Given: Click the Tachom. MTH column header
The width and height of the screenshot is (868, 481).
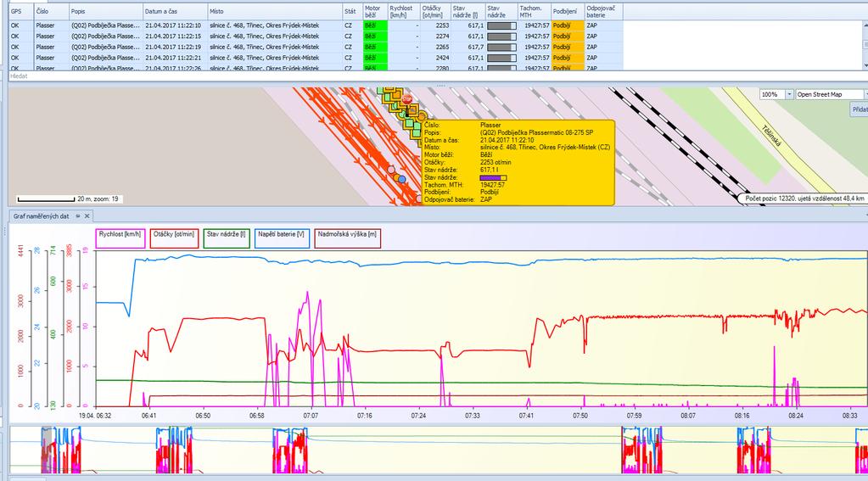Looking at the screenshot, I should (x=534, y=11).
